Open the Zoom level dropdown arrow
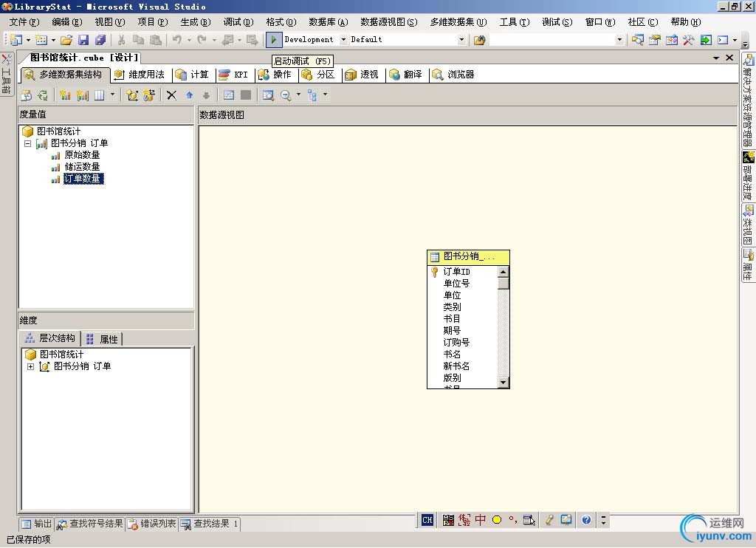 298,95
